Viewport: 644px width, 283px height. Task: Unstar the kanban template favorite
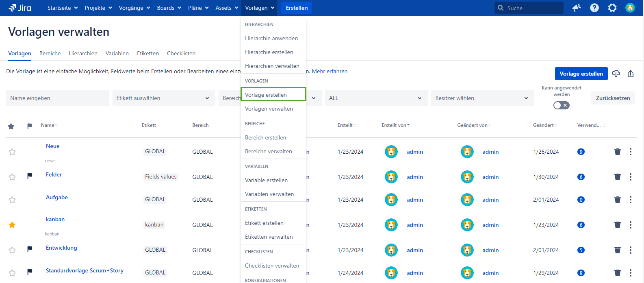tap(12, 225)
